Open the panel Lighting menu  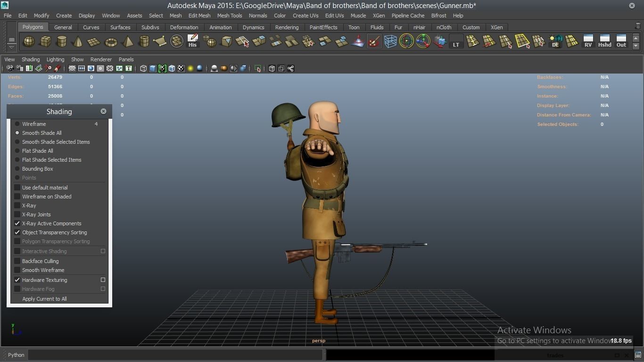coord(55,59)
